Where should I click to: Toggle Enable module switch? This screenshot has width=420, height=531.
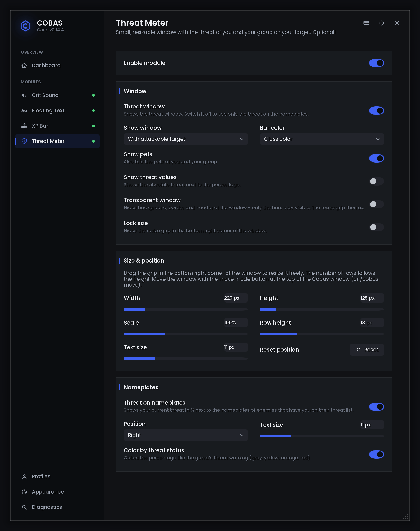[376, 63]
